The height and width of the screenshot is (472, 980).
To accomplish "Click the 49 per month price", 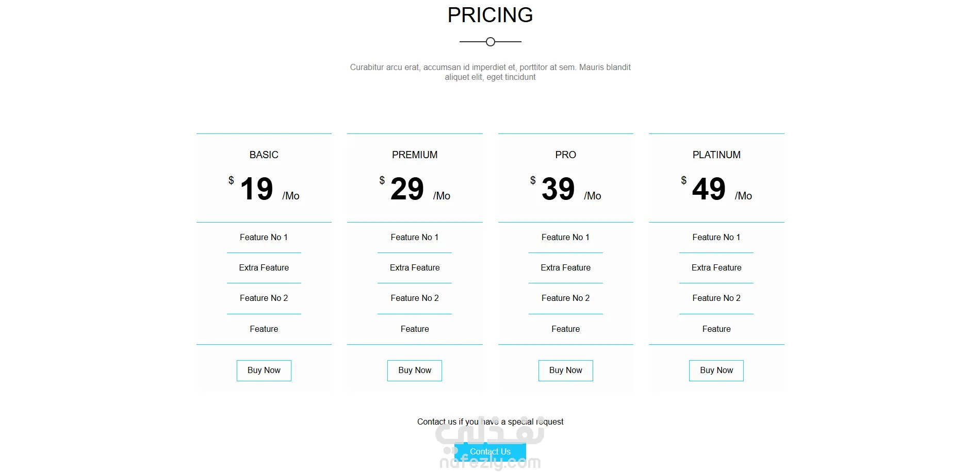I will pos(709,189).
